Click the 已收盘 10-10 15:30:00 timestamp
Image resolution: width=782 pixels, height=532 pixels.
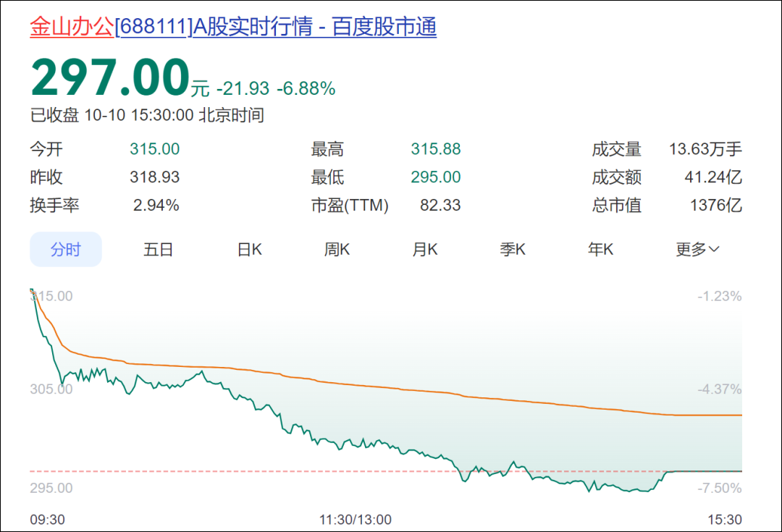click(x=147, y=115)
